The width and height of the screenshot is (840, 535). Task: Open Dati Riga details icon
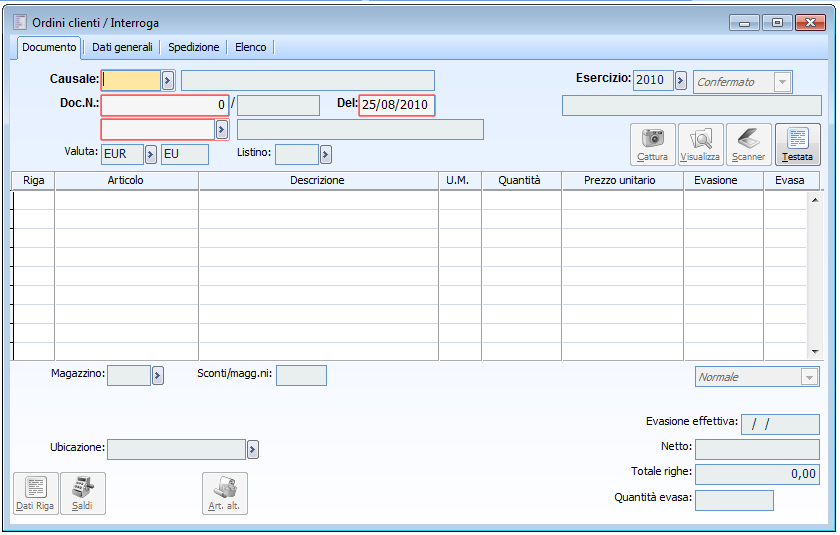(35, 493)
